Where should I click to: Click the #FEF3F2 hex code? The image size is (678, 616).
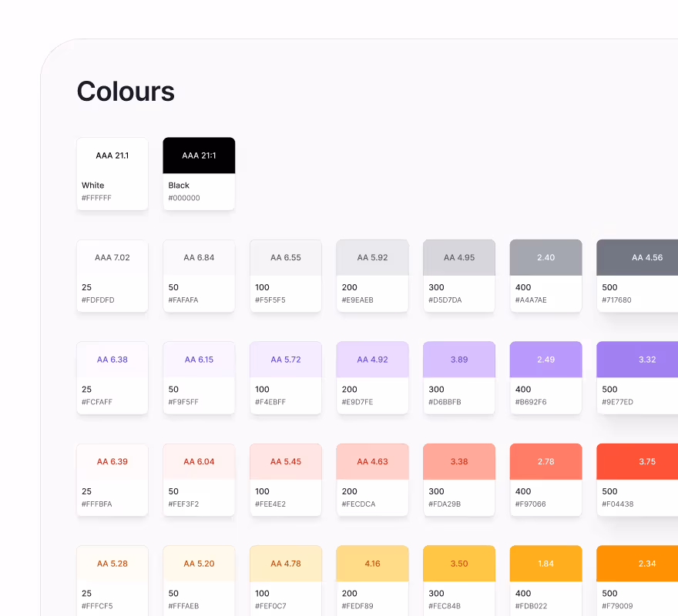183,504
